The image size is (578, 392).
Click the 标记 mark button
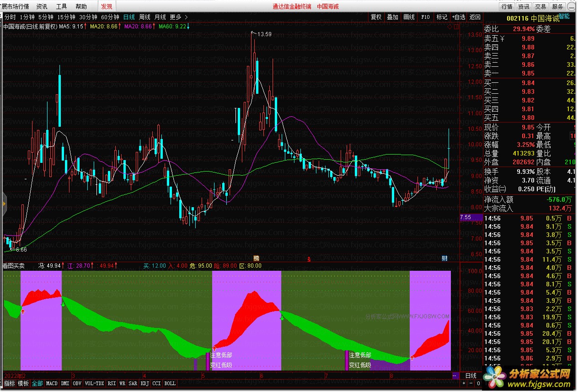point(442,17)
